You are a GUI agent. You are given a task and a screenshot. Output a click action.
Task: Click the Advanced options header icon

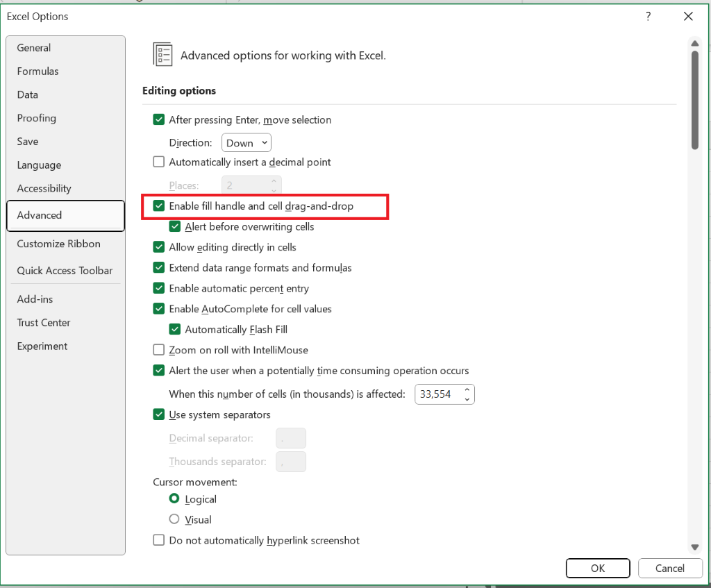(x=162, y=54)
